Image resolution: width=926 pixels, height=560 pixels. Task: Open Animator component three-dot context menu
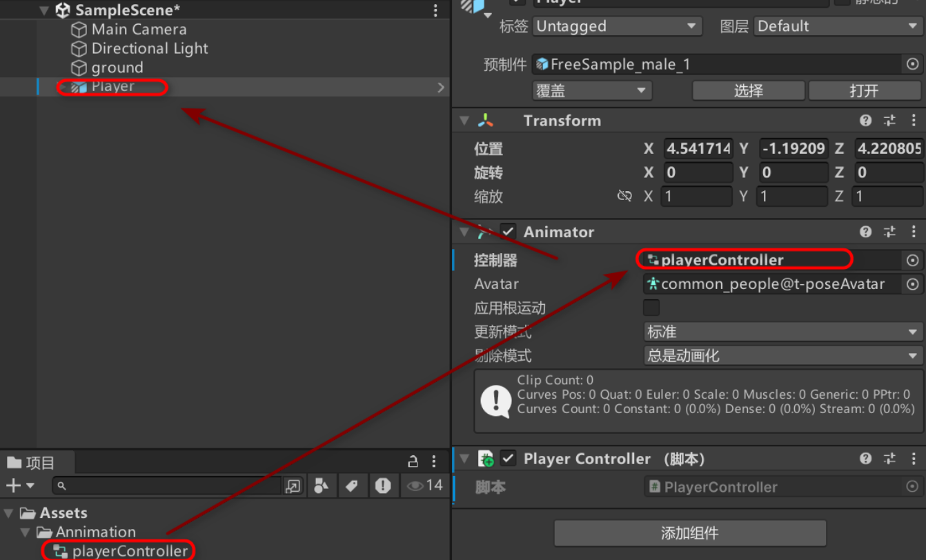point(914,232)
